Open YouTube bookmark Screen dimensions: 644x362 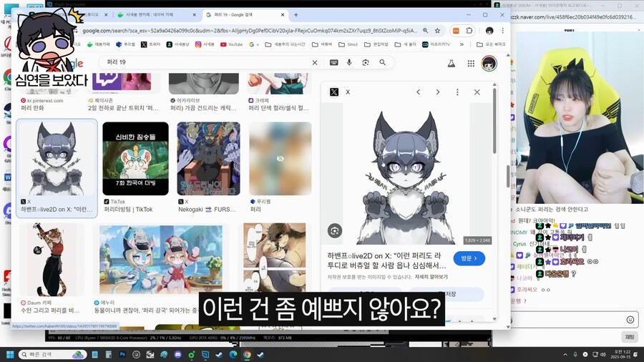[x=232, y=44]
